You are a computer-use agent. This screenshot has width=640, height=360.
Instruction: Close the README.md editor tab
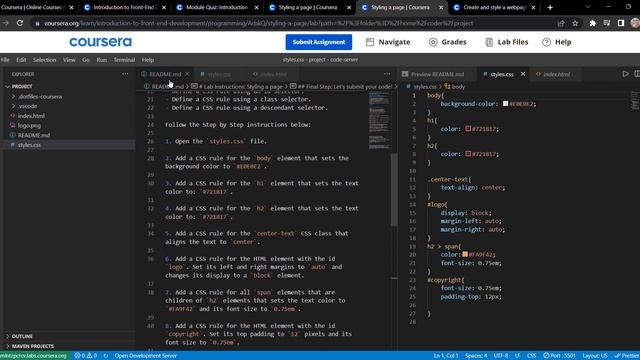coord(187,74)
